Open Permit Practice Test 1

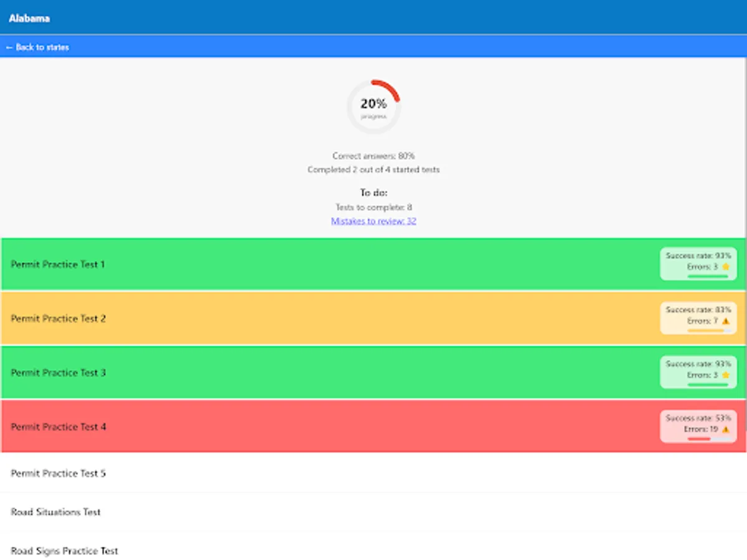[x=249, y=264]
